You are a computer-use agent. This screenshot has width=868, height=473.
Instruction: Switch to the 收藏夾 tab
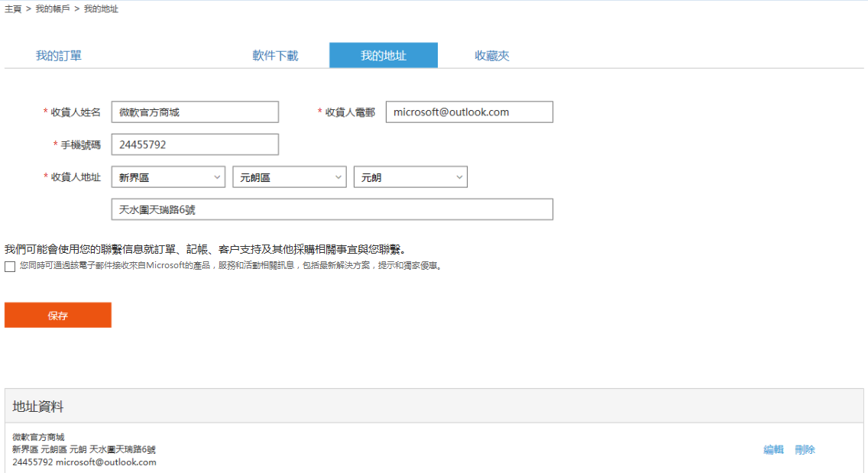point(491,56)
